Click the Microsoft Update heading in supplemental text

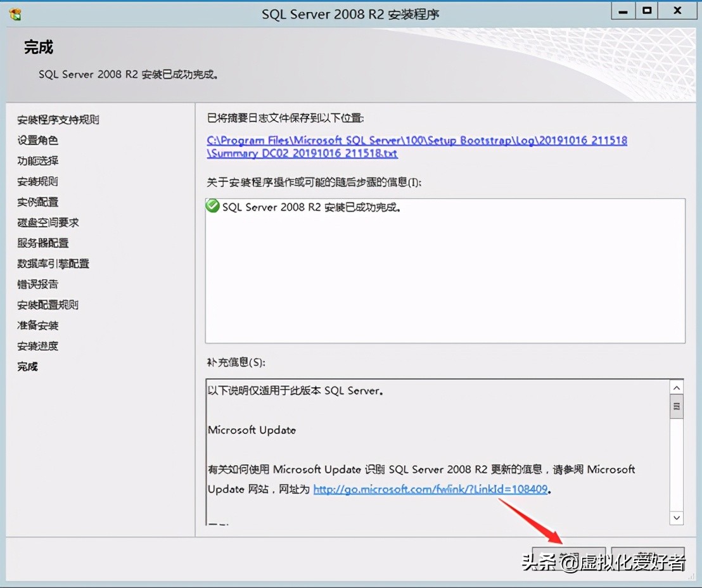click(252, 430)
